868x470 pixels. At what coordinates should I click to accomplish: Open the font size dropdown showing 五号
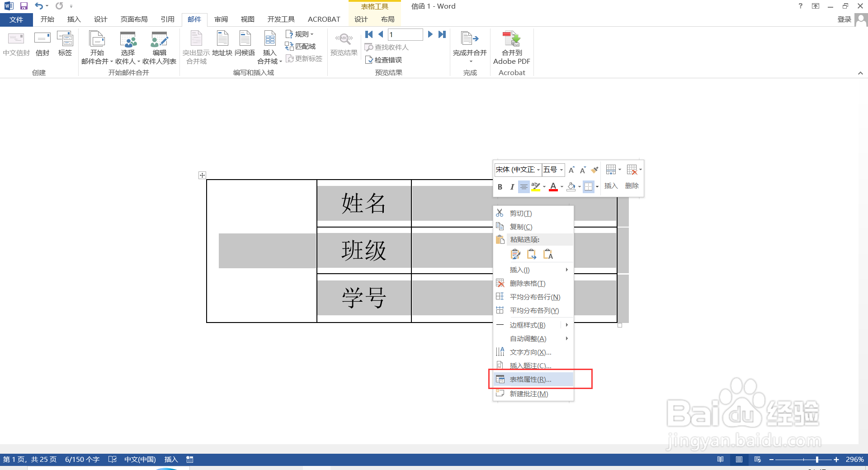click(561, 170)
